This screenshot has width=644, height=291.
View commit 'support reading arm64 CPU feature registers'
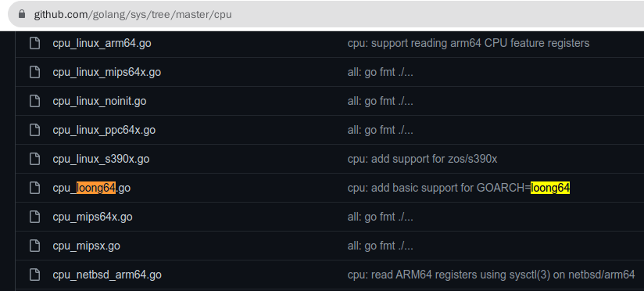(468, 43)
